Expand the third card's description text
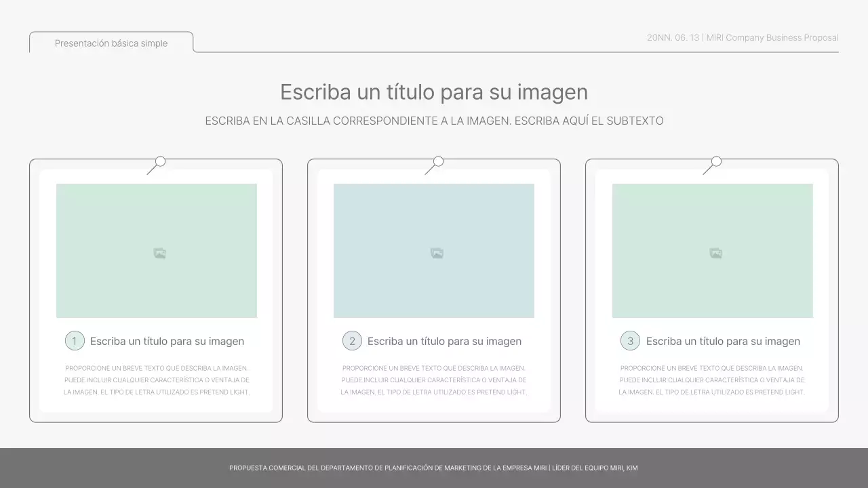Image resolution: width=868 pixels, height=488 pixels. click(x=712, y=380)
